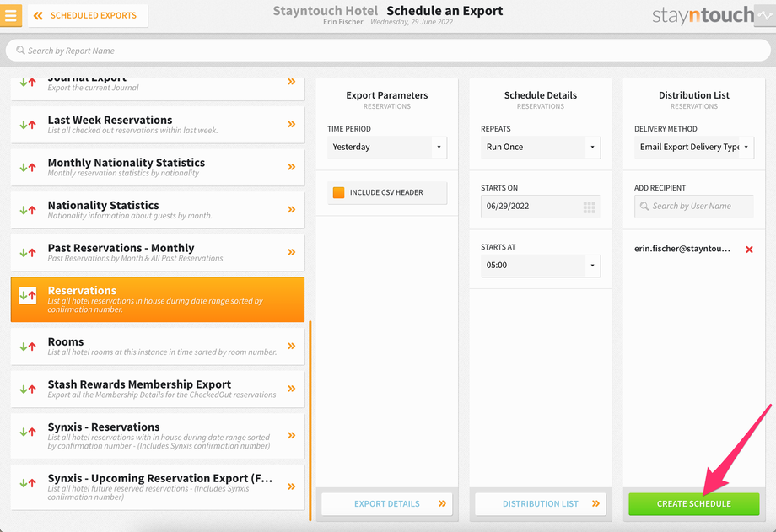Viewport: 776px width, 532px height.
Task: Select Past Reservations - Monthly export
Action: tap(158, 252)
